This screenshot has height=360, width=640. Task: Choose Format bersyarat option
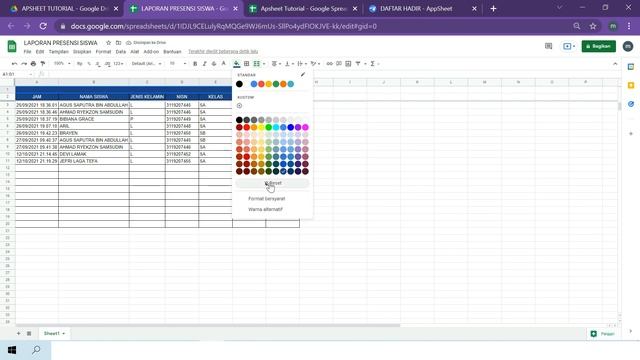[x=267, y=199]
